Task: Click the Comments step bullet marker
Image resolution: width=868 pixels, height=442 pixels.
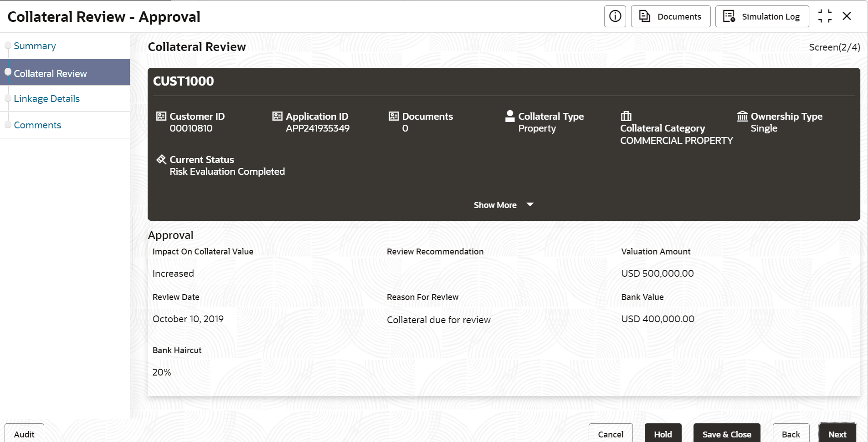Action: 8,125
